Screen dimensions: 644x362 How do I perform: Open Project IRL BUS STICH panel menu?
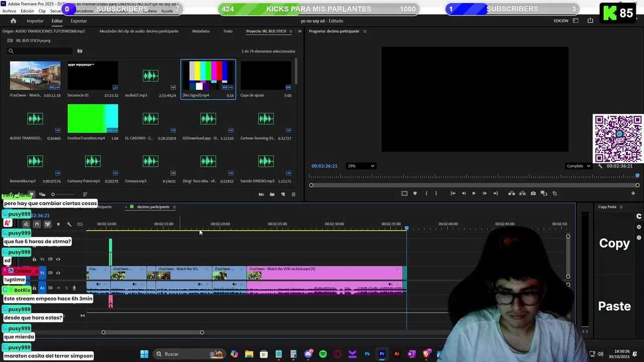290,31
